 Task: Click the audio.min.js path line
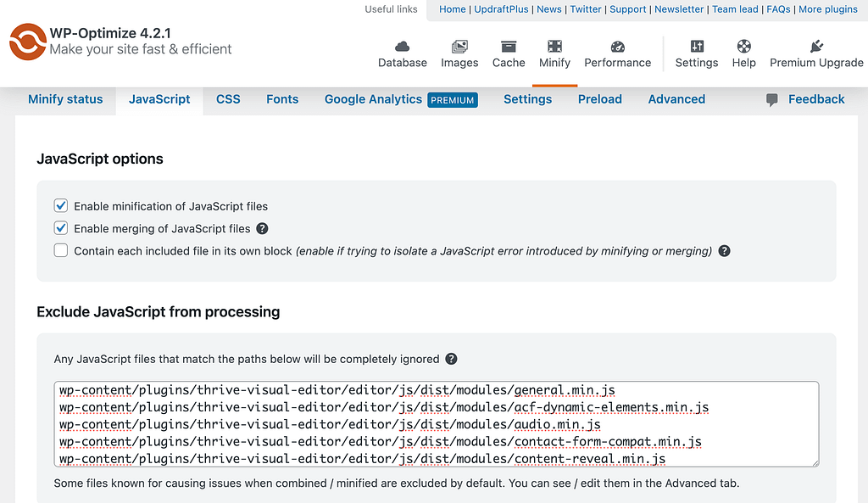point(330,424)
